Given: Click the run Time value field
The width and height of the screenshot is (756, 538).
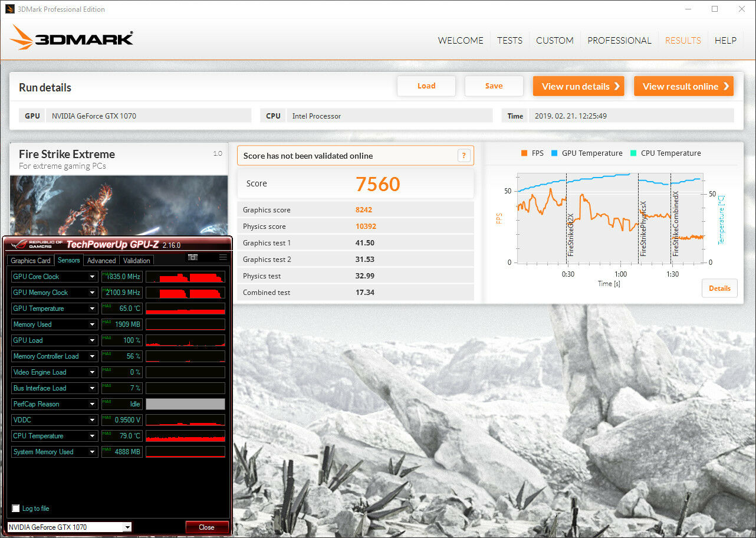Looking at the screenshot, I should (x=631, y=116).
